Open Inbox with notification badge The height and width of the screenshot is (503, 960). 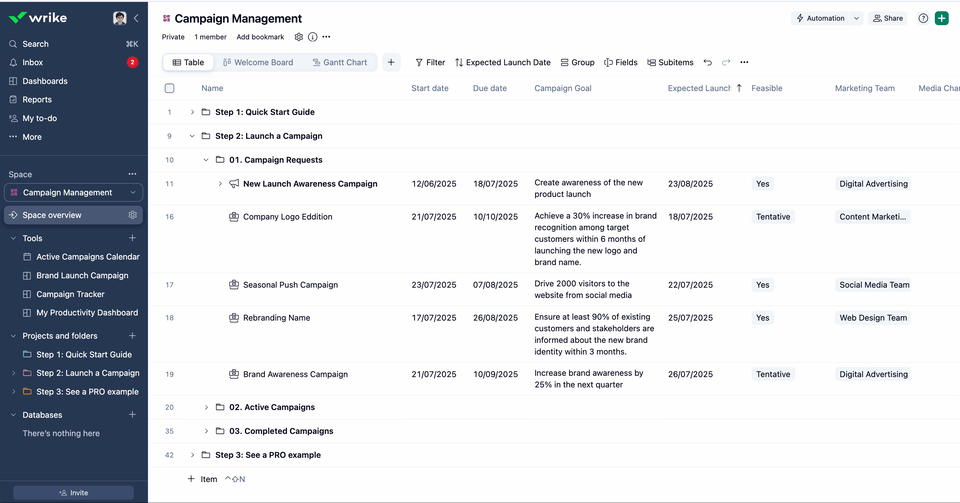point(32,62)
